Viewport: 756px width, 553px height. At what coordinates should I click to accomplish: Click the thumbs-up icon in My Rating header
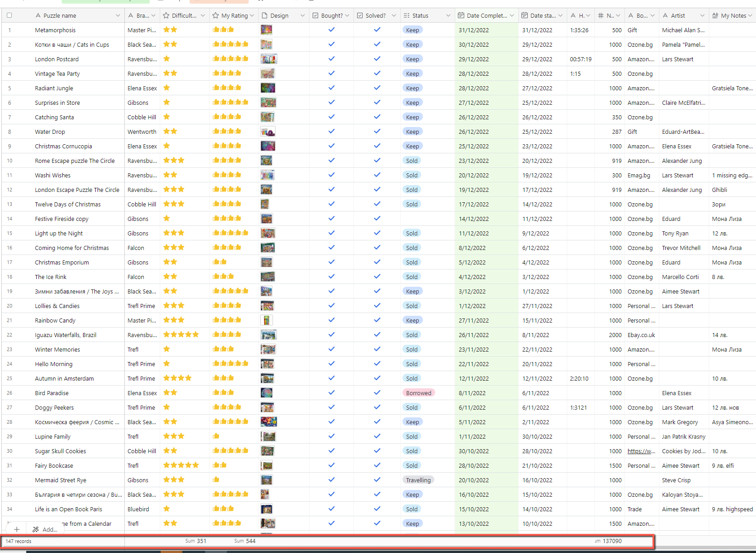click(x=216, y=15)
